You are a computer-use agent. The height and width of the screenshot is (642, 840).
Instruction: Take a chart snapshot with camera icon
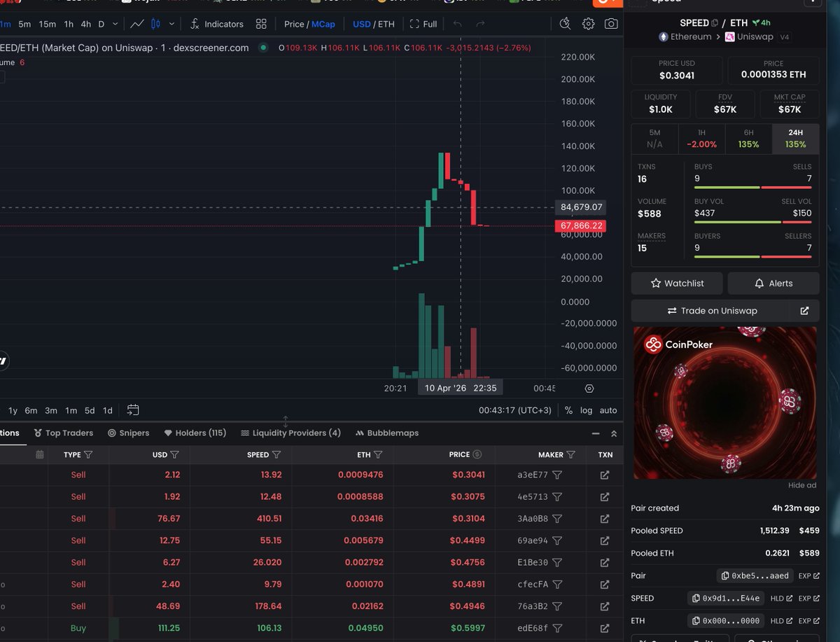click(611, 24)
